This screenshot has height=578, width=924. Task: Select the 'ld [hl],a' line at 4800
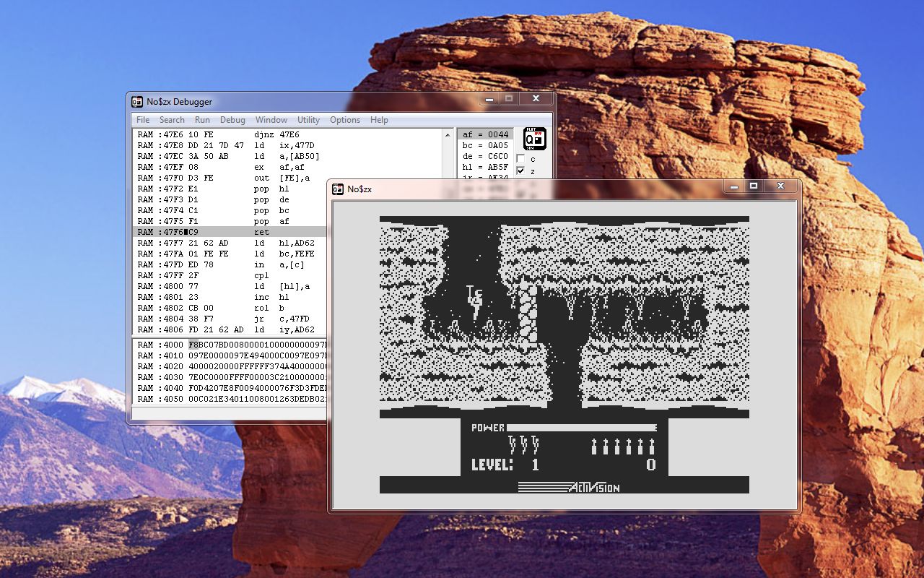click(x=231, y=286)
